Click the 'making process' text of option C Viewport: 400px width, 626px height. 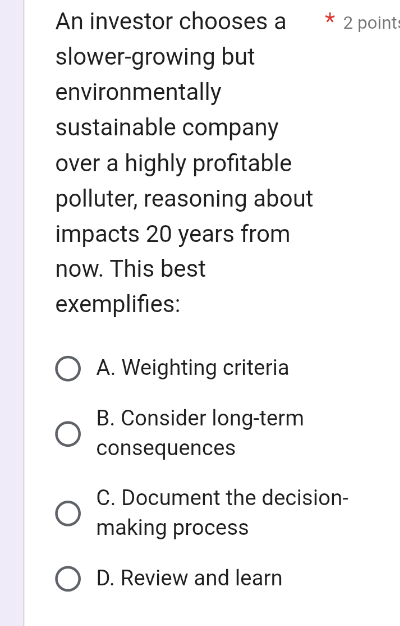point(172,528)
